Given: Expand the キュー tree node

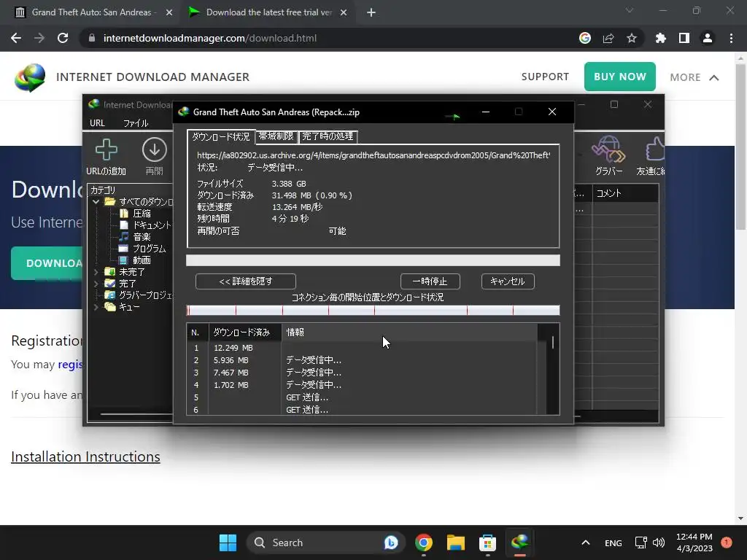Looking at the screenshot, I should [x=96, y=307].
